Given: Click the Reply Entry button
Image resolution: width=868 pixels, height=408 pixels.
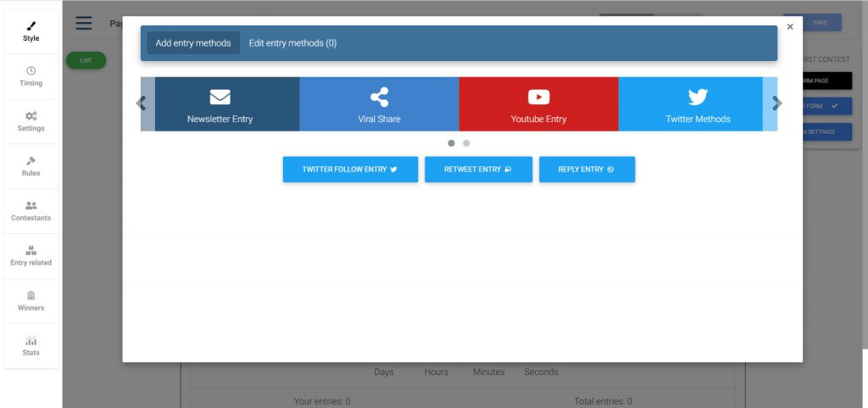Looking at the screenshot, I should (x=587, y=170).
